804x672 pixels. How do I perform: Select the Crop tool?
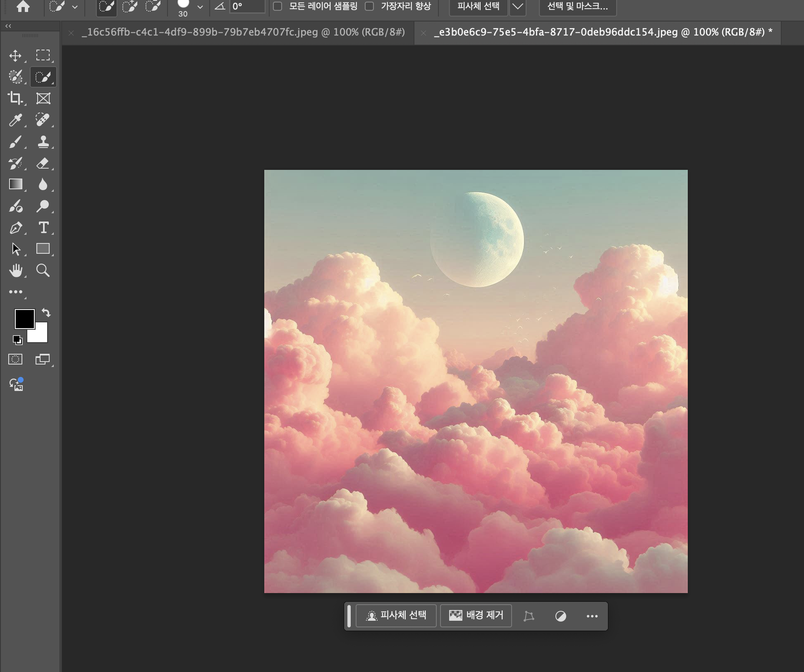15,98
